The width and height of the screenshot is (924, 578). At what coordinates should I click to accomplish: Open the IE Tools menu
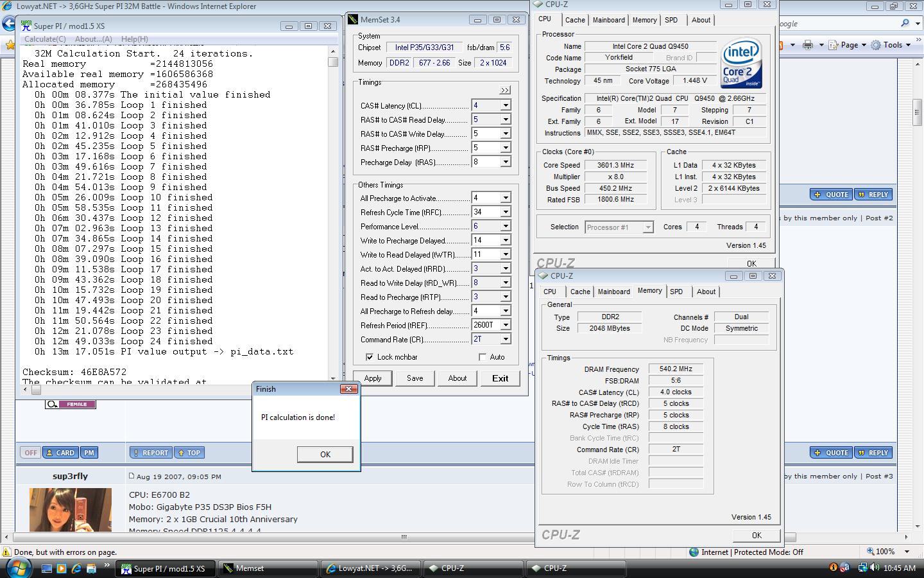(891, 45)
